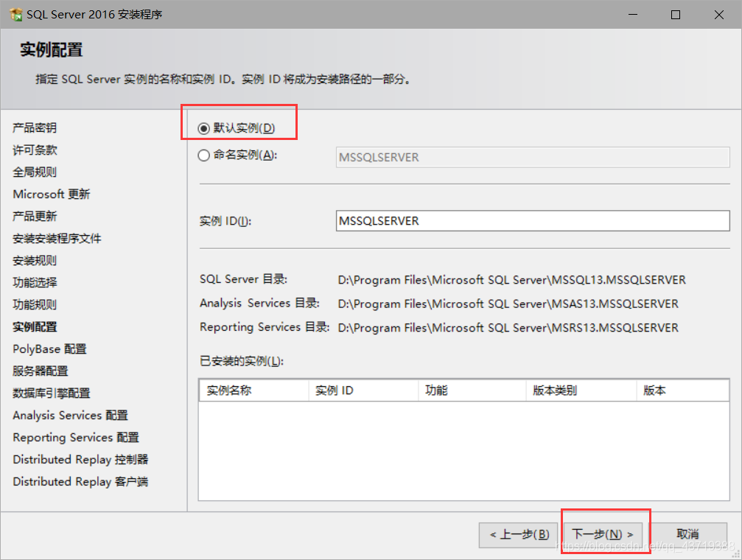Maximize the installer window
The width and height of the screenshot is (742, 560).
[676, 15]
